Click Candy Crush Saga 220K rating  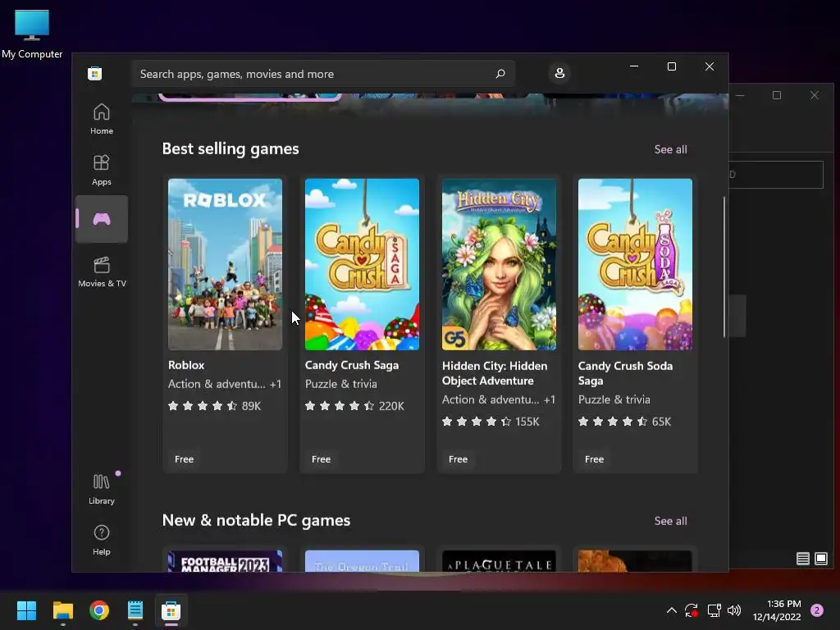[354, 405]
